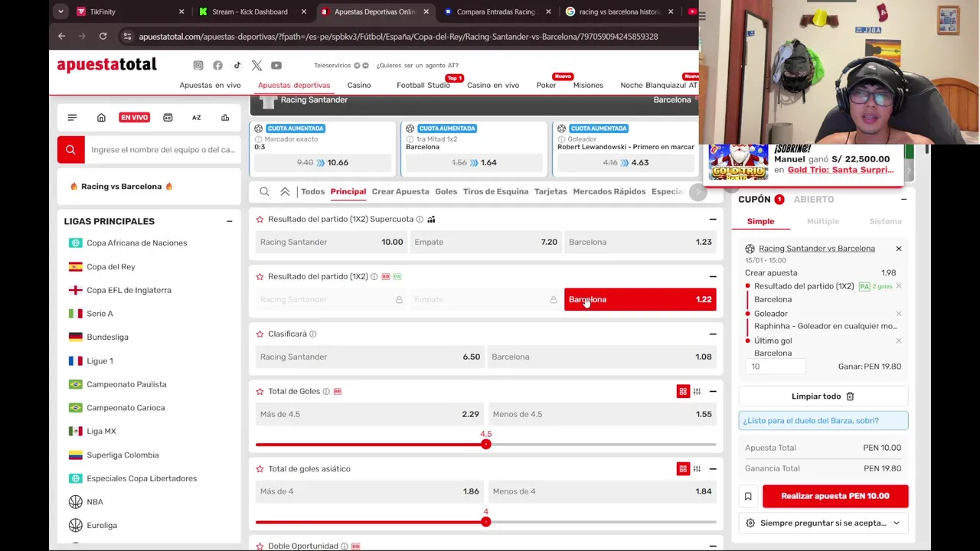Collapse Total de goles asiático market

pos(713,468)
